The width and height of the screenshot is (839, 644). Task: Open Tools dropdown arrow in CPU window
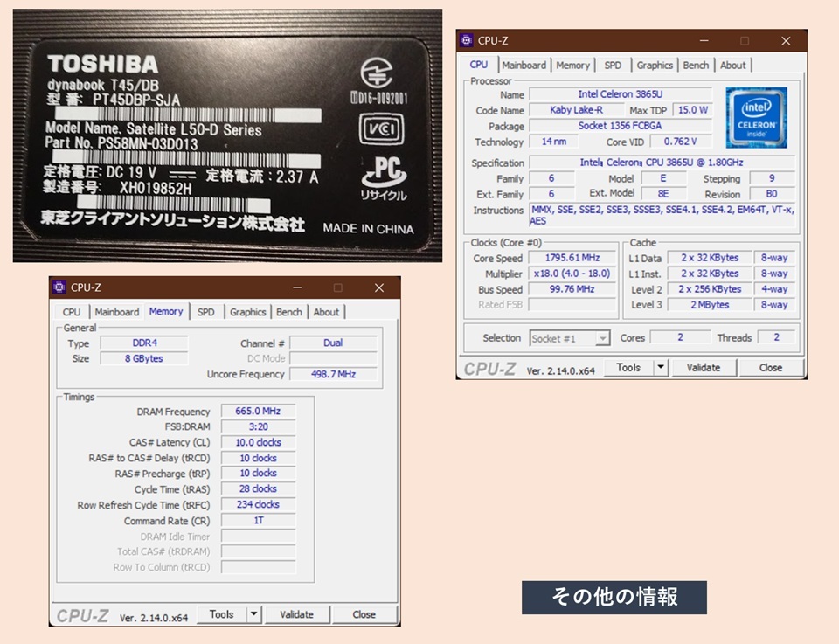(661, 368)
